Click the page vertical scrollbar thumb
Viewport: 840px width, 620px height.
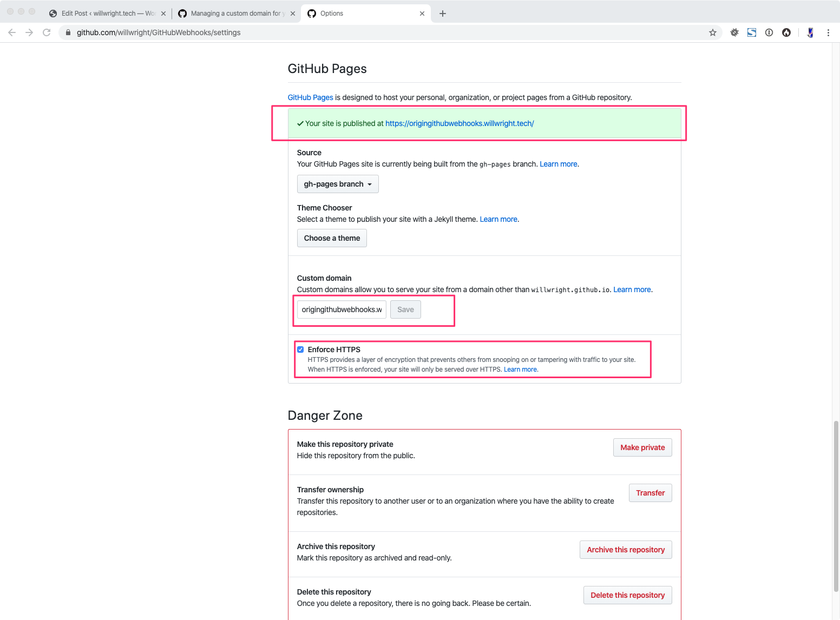tap(836, 506)
